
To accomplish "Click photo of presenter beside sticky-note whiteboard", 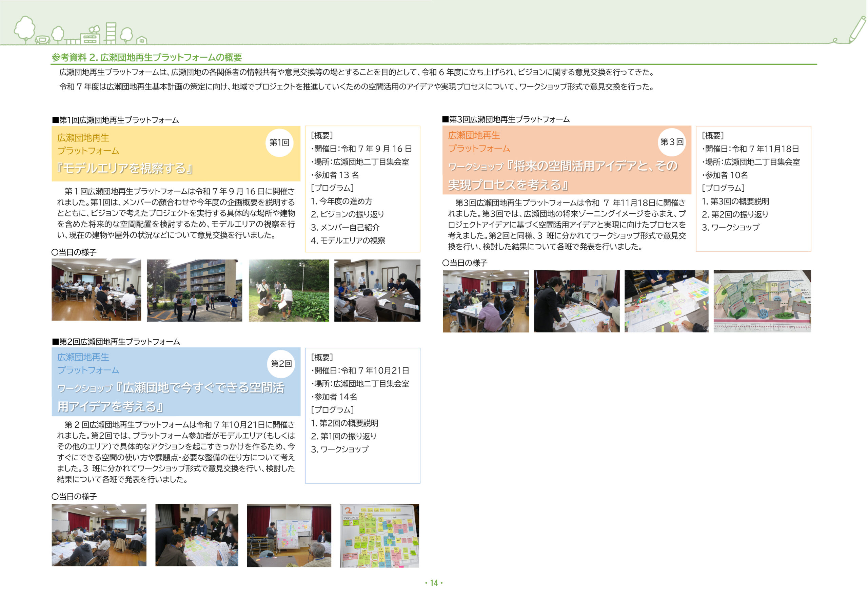I will pos(289,535).
